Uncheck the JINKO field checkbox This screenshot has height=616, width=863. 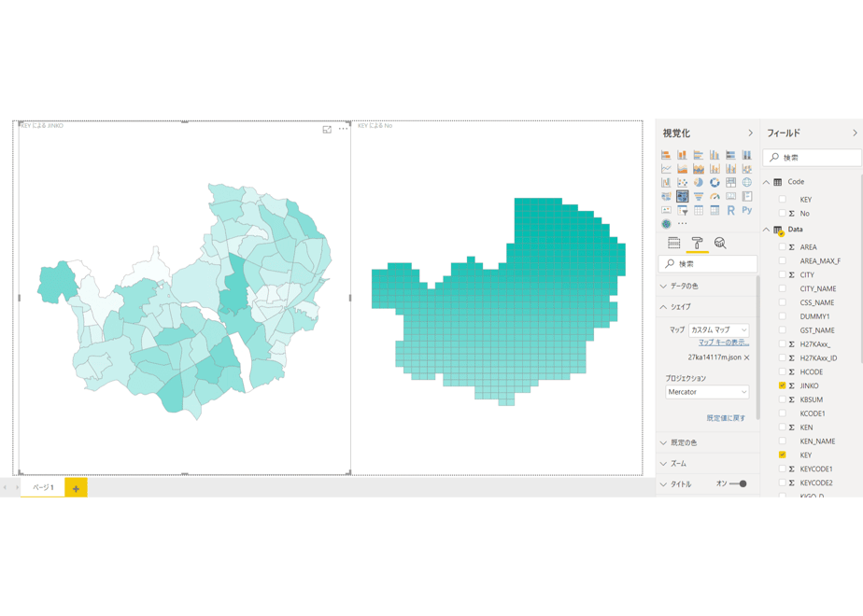tap(782, 385)
